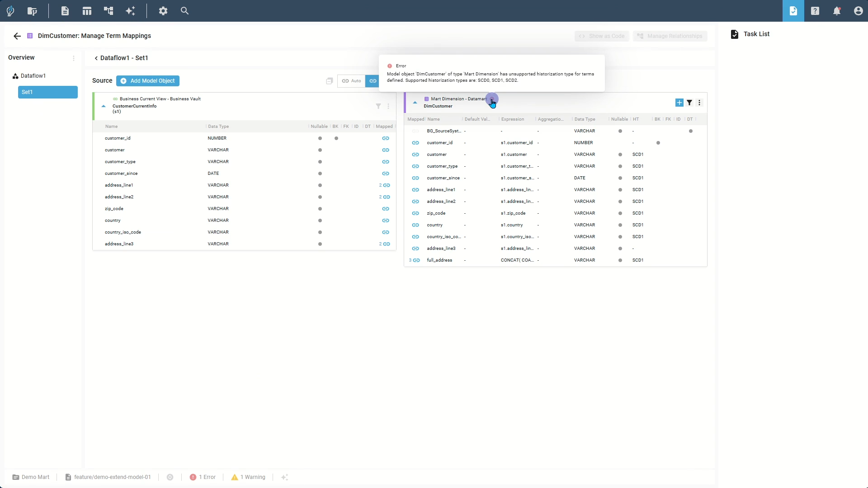Click Add Model Object button
This screenshot has width=868, height=488.
click(x=148, y=81)
